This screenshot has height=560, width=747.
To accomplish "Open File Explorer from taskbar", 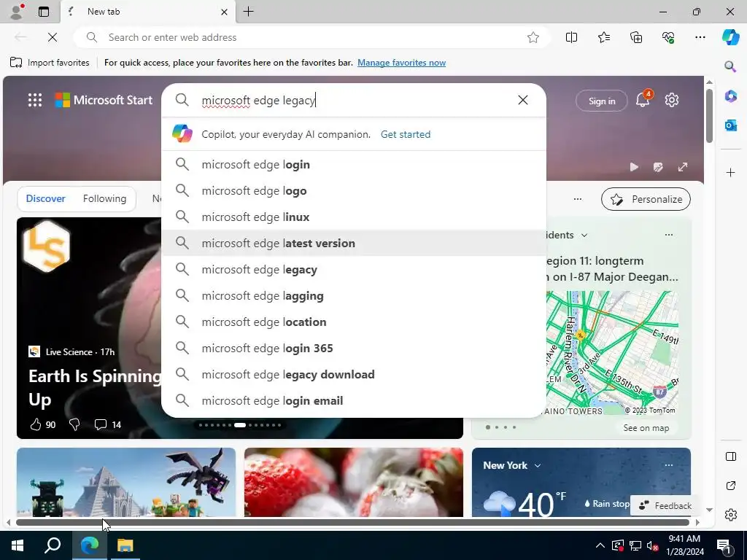I will pyautogui.click(x=125, y=545).
